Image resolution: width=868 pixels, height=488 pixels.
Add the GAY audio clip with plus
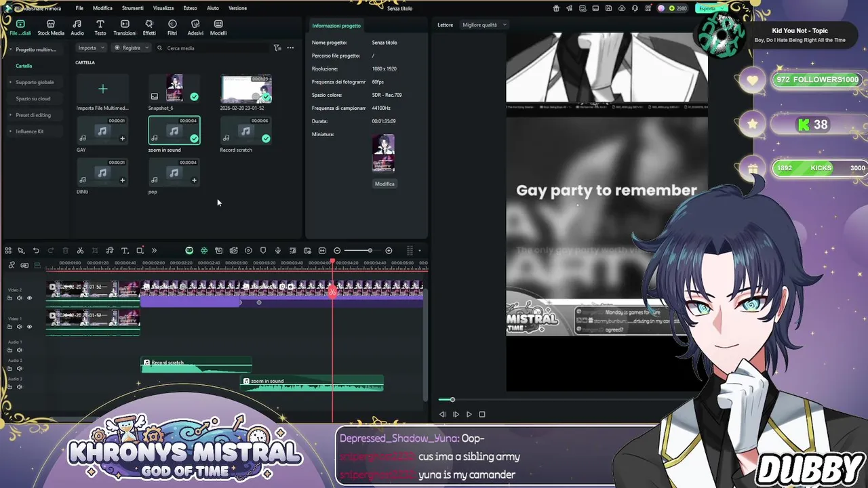point(122,138)
